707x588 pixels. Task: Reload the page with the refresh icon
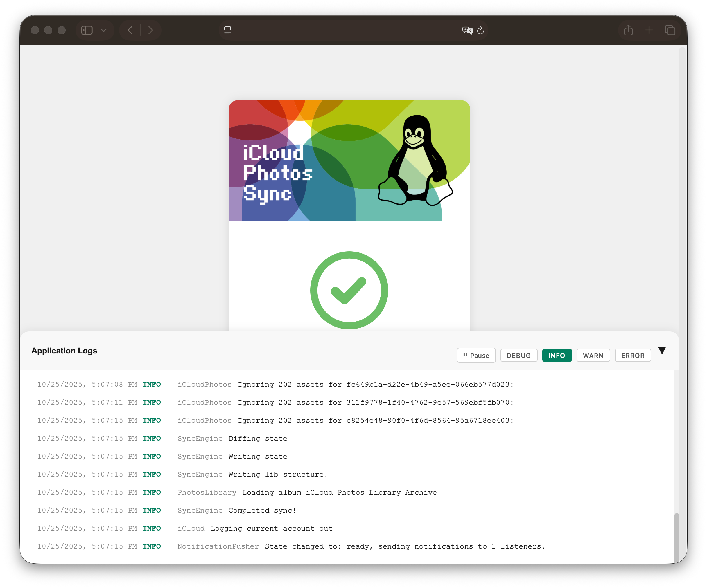click(480, 30)
